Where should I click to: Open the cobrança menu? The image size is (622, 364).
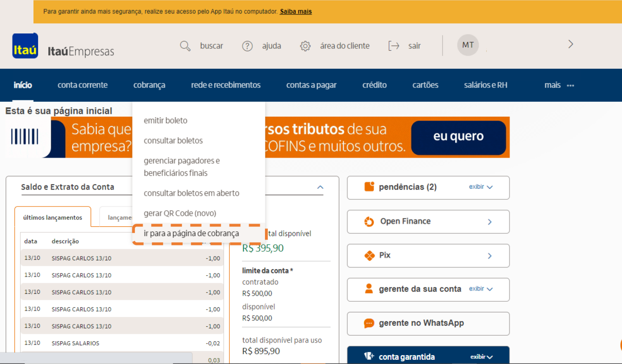pos(149,85)
